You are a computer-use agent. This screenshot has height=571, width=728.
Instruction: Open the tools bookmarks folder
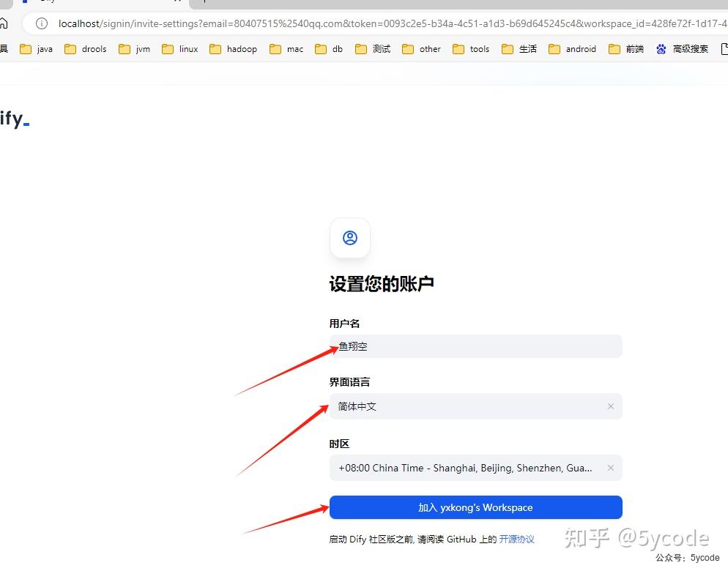(471, 49)
